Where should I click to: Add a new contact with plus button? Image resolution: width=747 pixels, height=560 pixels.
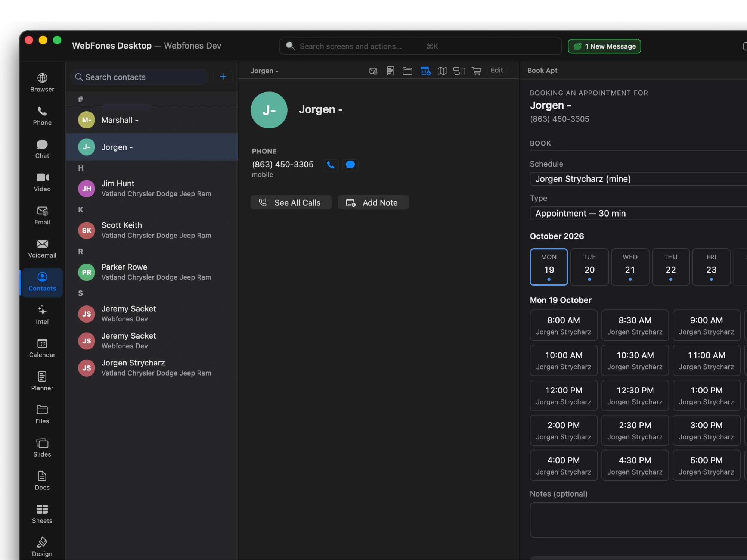(223, 77)
